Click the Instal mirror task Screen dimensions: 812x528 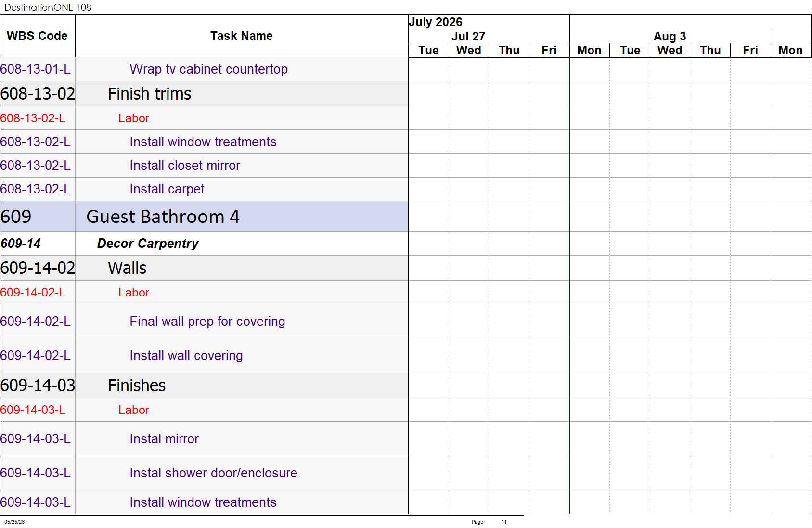pyautogui.click(x=164, y=439)
